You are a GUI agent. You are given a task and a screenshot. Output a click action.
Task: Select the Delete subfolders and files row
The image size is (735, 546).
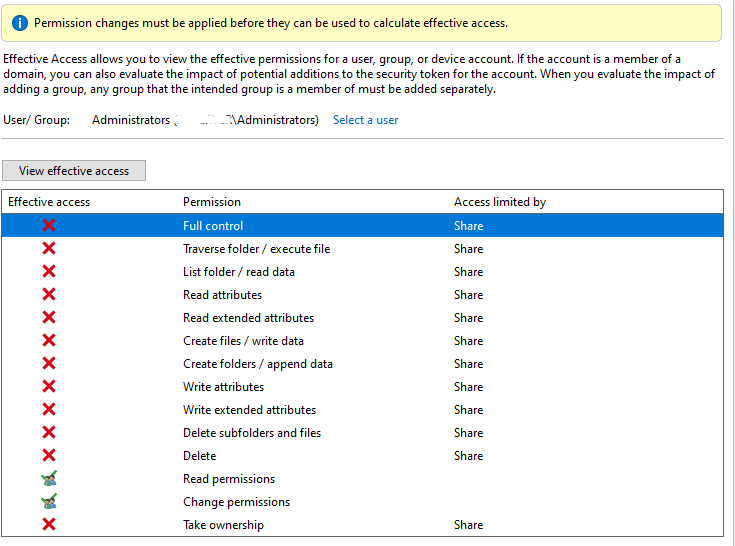pyautogui.click(x=251, y=433)
